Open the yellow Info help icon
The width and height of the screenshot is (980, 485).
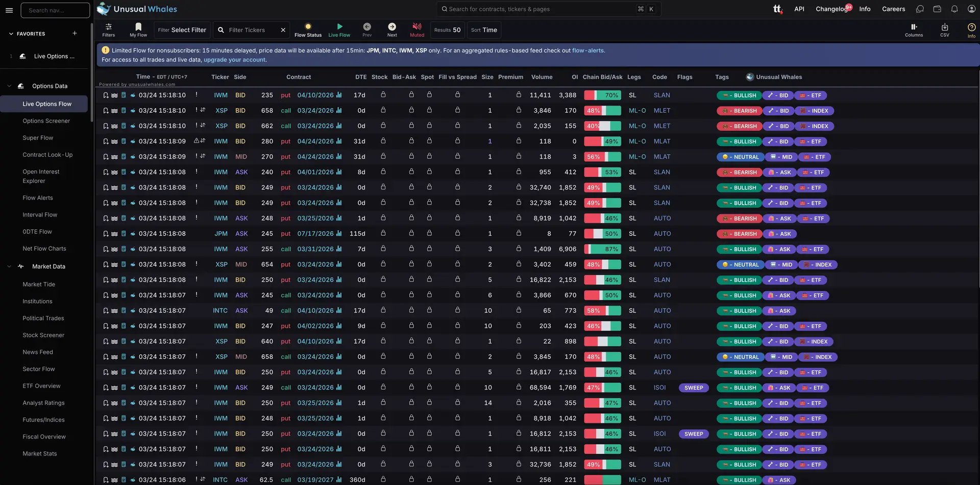(x=971, y=30)
